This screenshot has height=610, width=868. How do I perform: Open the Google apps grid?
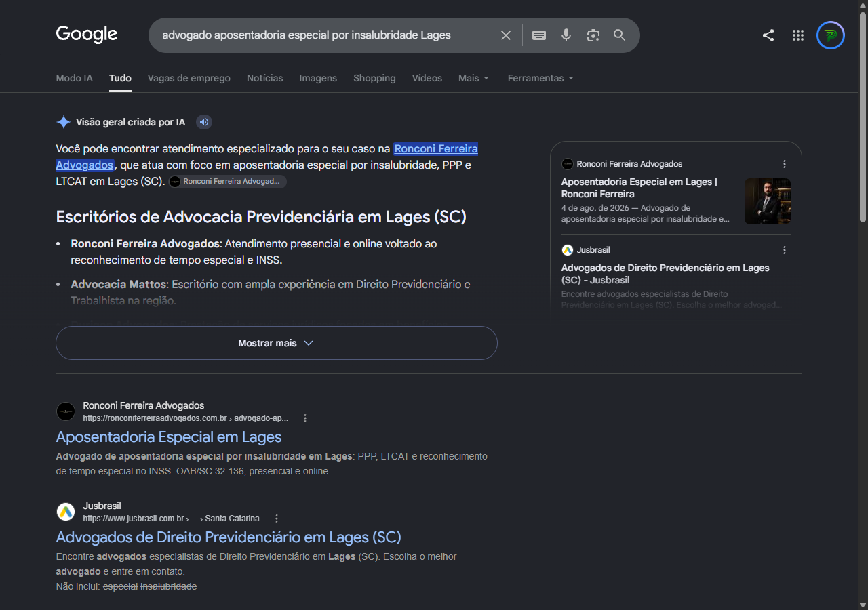point(798,35)
